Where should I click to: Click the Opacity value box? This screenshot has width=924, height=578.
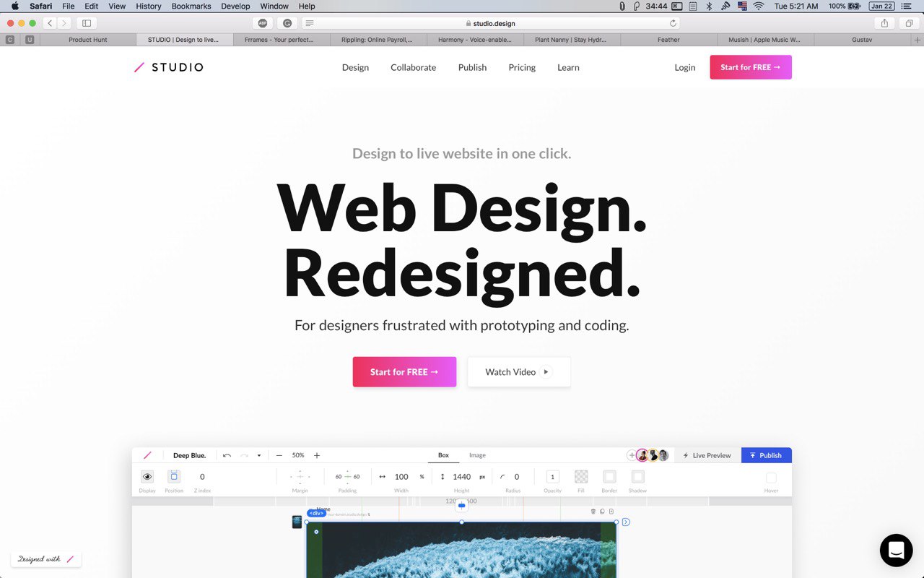point(552,477)
